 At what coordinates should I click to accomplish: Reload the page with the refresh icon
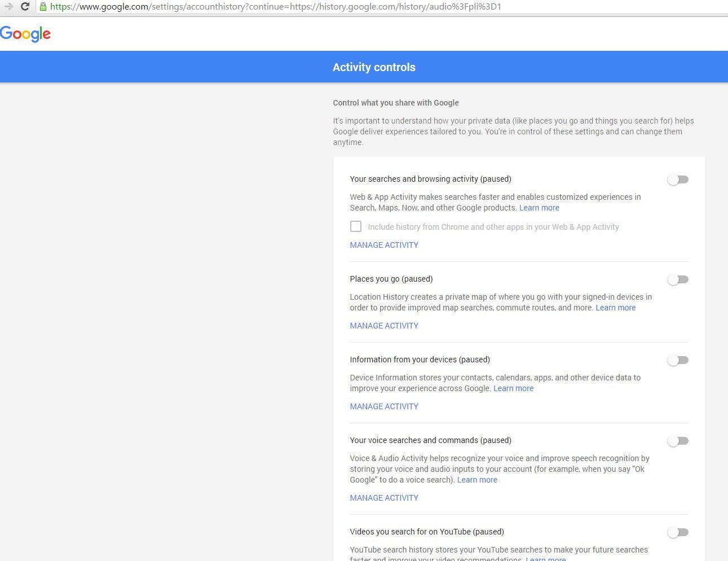[25, 7]
